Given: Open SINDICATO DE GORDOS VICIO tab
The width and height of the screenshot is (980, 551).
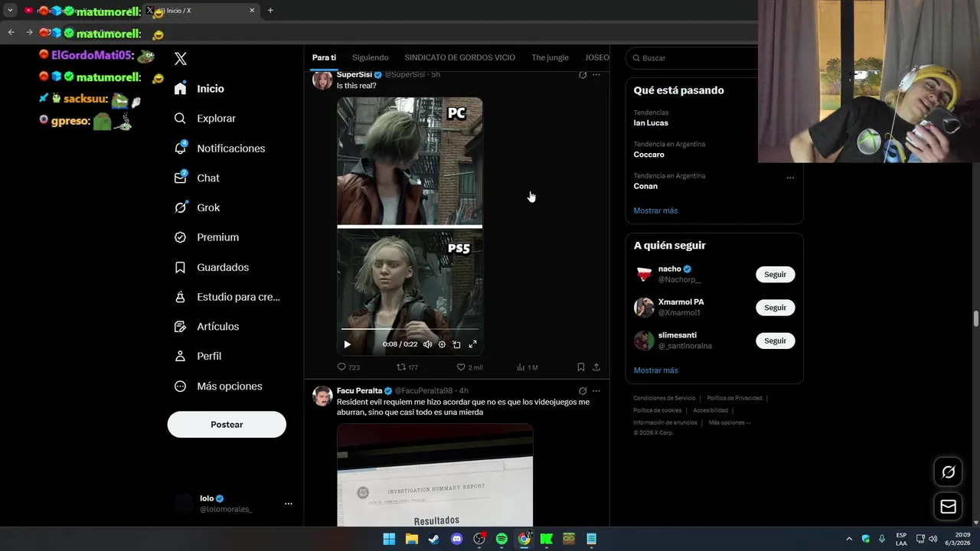Looking at the screenshot, I should click(460, 57).
